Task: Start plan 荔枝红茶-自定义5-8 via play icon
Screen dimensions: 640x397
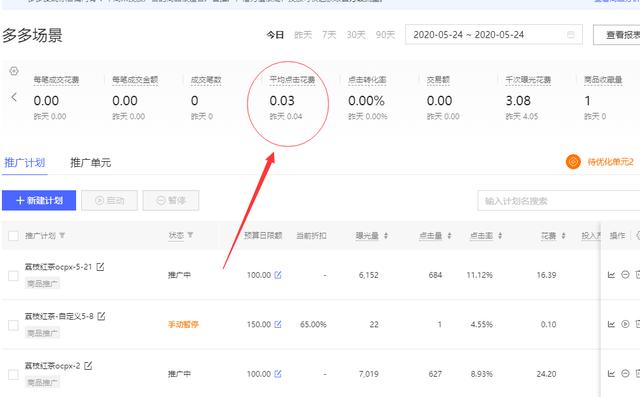Action: click(625, 324)
